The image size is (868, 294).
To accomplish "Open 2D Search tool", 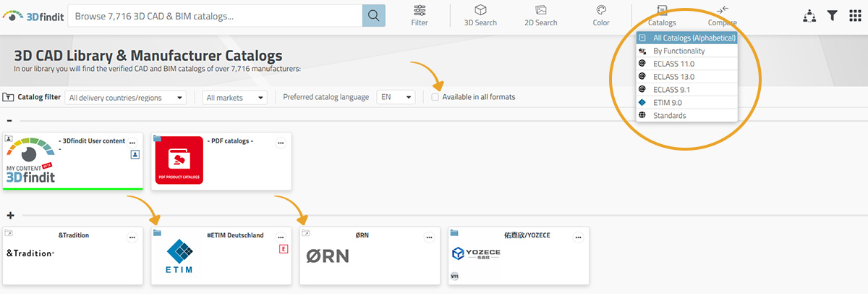I will (540, 15).
